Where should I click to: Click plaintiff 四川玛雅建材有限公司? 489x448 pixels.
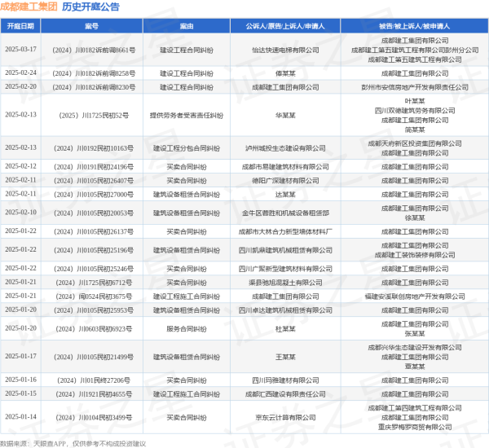coord(285,380)
